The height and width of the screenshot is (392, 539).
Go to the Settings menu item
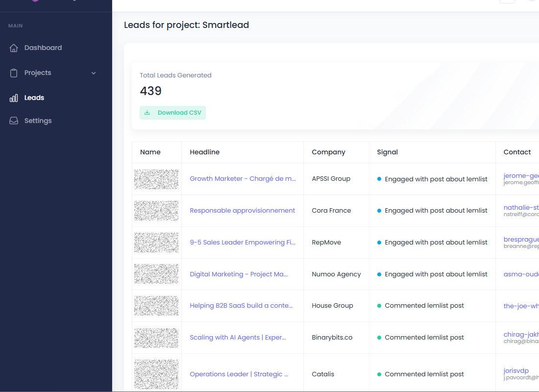pos(38,121)
